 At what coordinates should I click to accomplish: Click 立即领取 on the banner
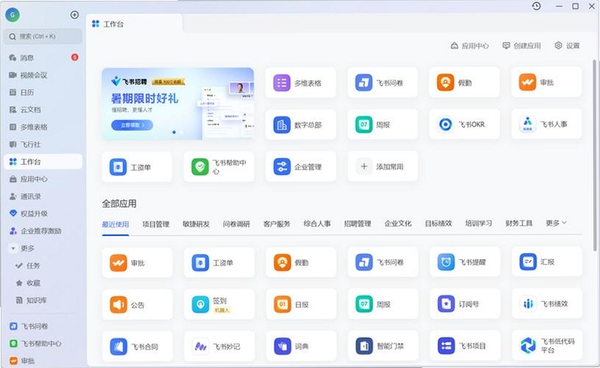(x=132, y=125)
